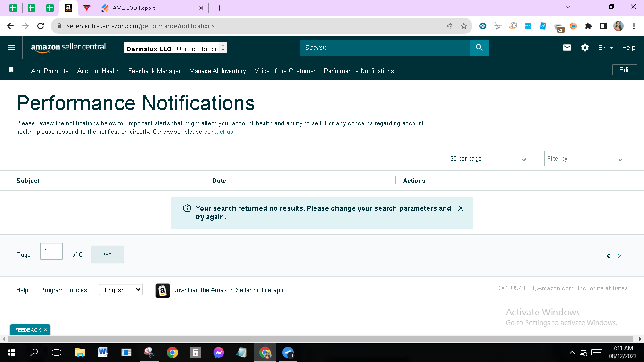The image size is (644, 362).
Task: Reload the current page
Action: [x=41, y=26]
